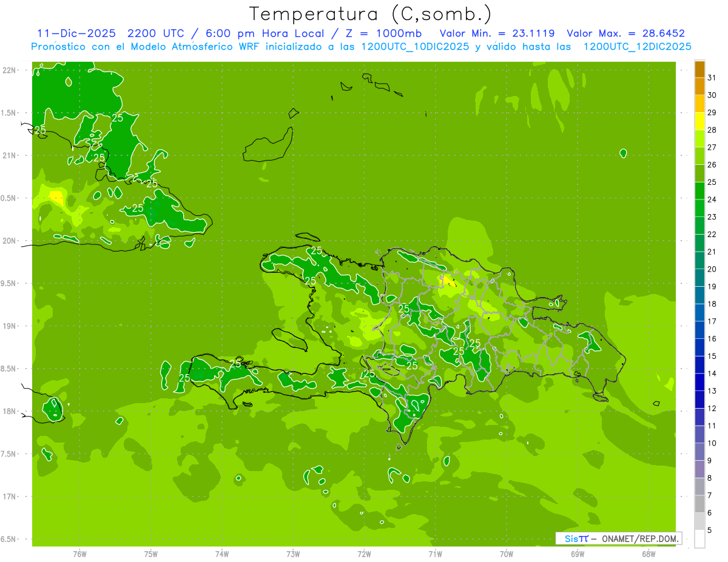This screenshot has width=728, height=562.
Task: Click the title "Temperatura (C,somb.)"
Action: [371, 15]
